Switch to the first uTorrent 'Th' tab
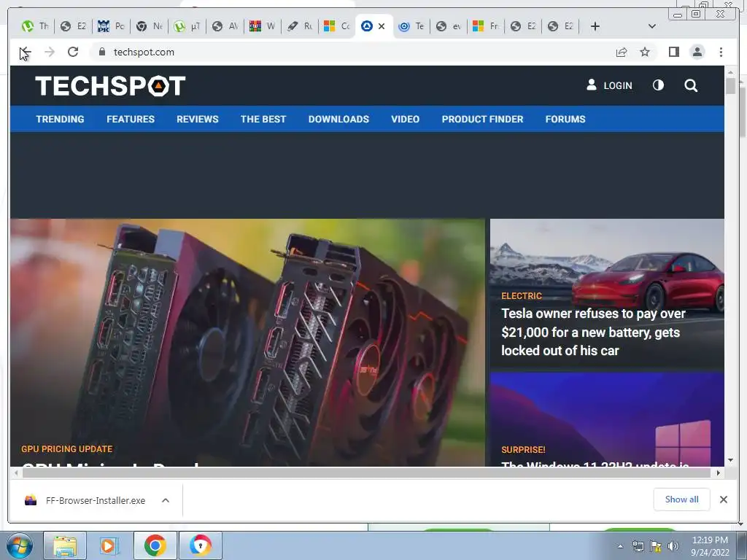 click(x=35, y=26)
